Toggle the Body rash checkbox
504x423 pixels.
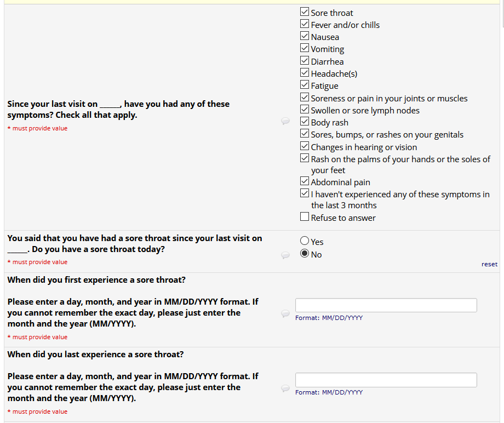(305, 122)
